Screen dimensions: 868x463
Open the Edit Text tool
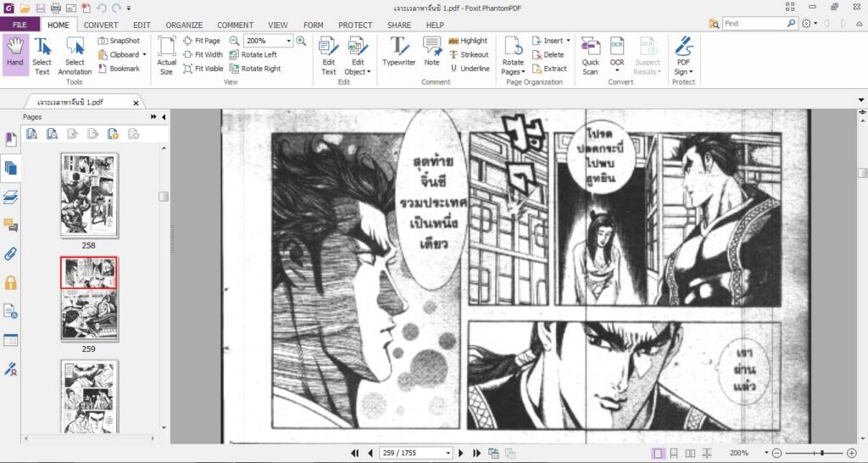(x=329, y=56)
